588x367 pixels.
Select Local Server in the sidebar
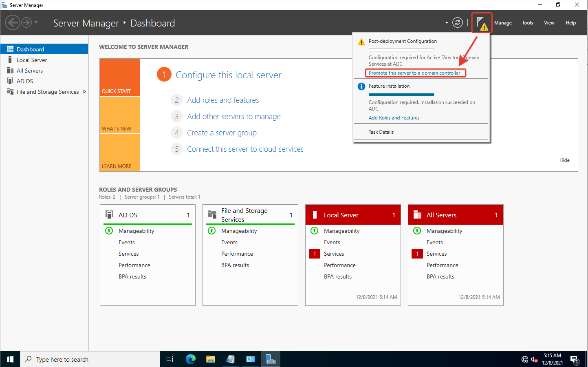click(x=32, y=60)
